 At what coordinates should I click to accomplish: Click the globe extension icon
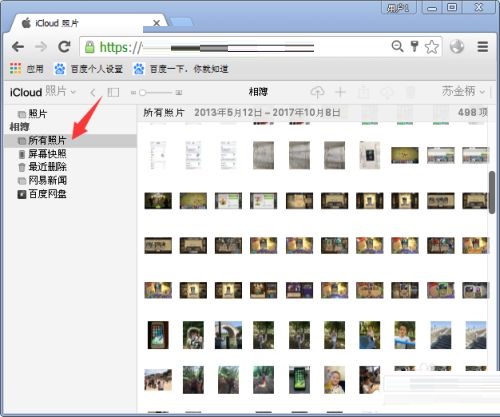click(x=457, y=46)
